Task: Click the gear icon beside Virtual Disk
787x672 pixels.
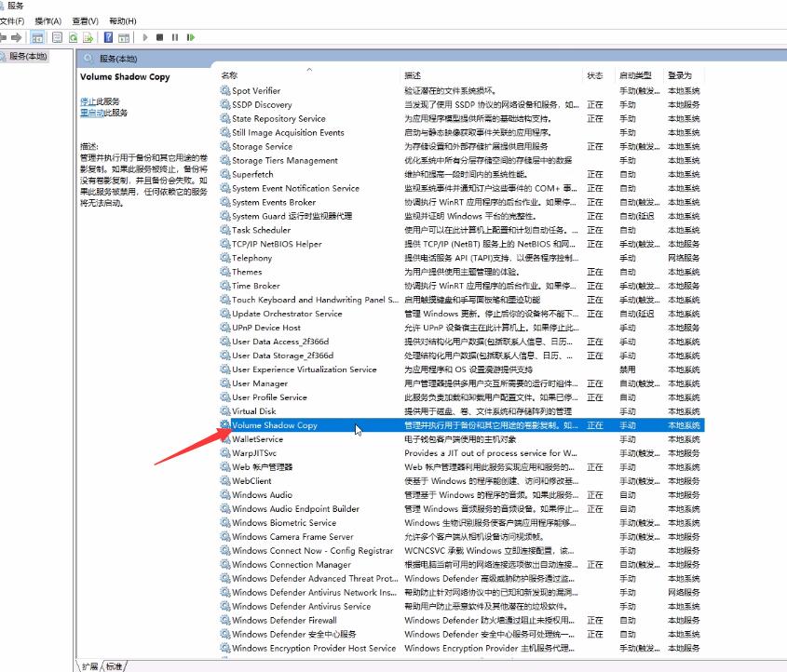Action: (225, 410)
